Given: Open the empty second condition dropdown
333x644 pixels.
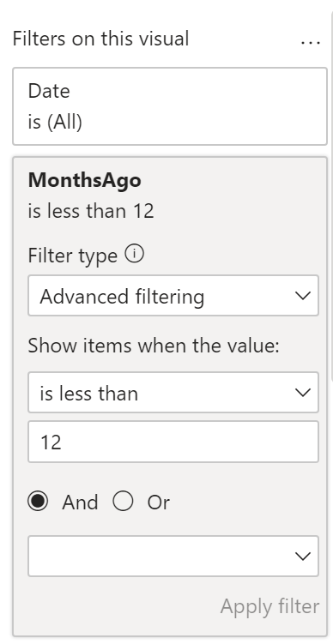Looking at the screenshot, I should pyautogui.click(x=173, y=557).
